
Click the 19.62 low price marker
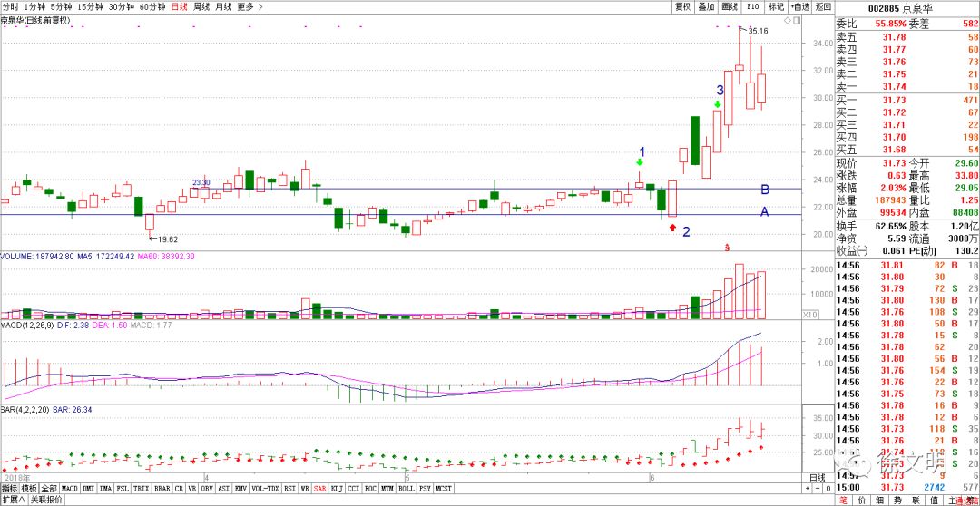(168, 239)
